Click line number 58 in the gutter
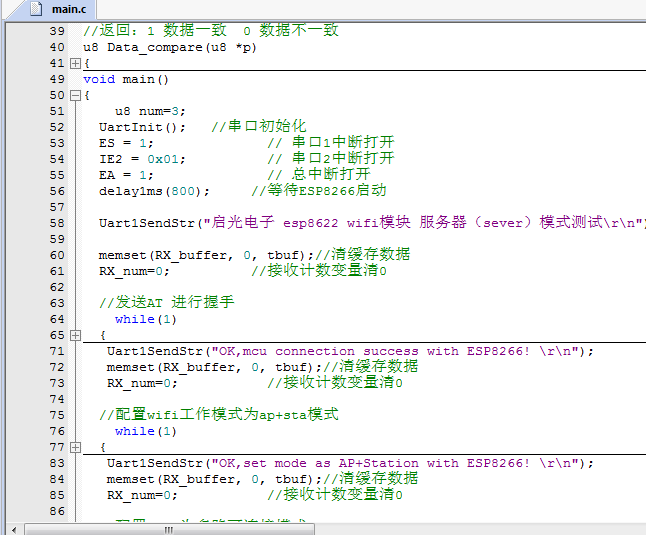This screenshot has width=646, height=535. 57,223
